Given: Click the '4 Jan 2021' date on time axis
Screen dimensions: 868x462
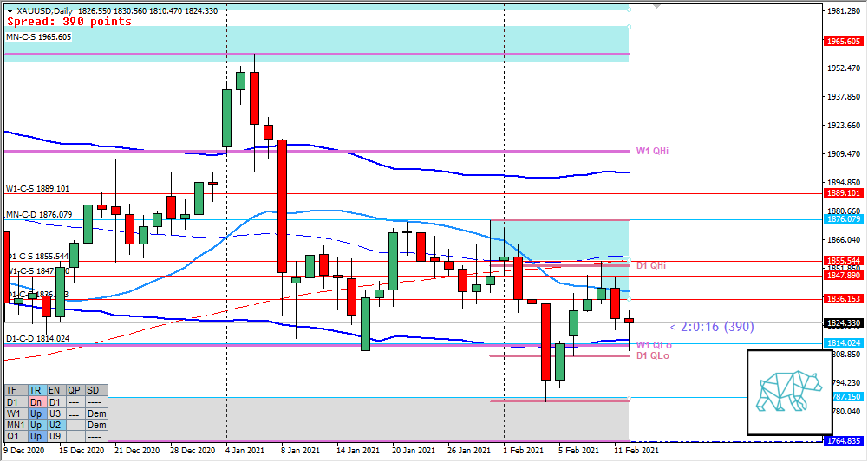Looking at the screenshot, I should tap(244, 451).
